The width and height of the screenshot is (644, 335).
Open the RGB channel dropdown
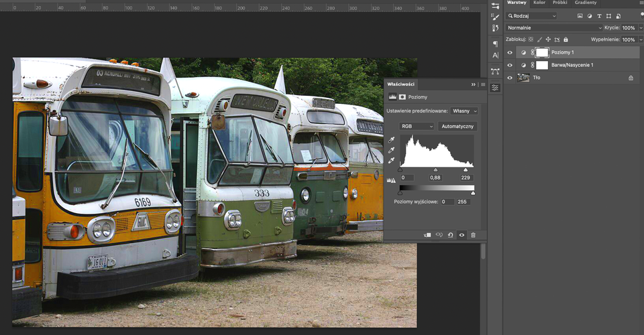(417, 126)
